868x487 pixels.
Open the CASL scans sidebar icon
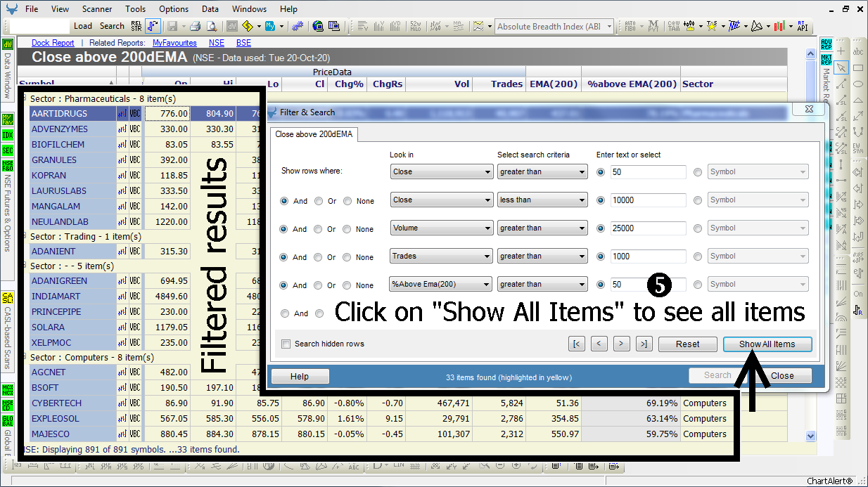tap(8, 297)
